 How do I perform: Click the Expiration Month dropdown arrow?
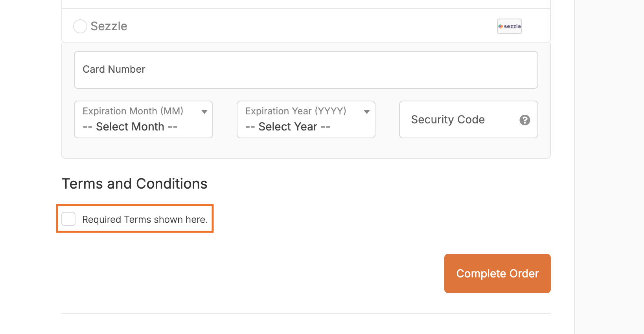point(204,112)
